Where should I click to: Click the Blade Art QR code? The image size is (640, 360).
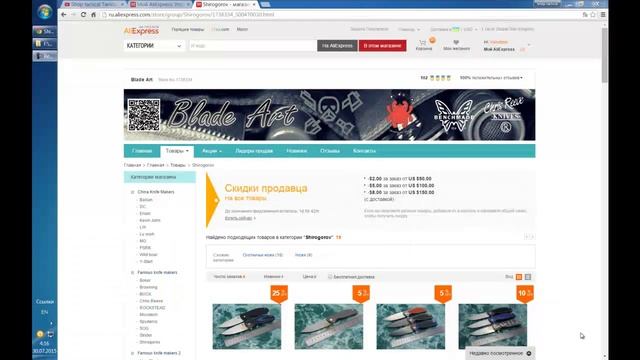point(144,115)
